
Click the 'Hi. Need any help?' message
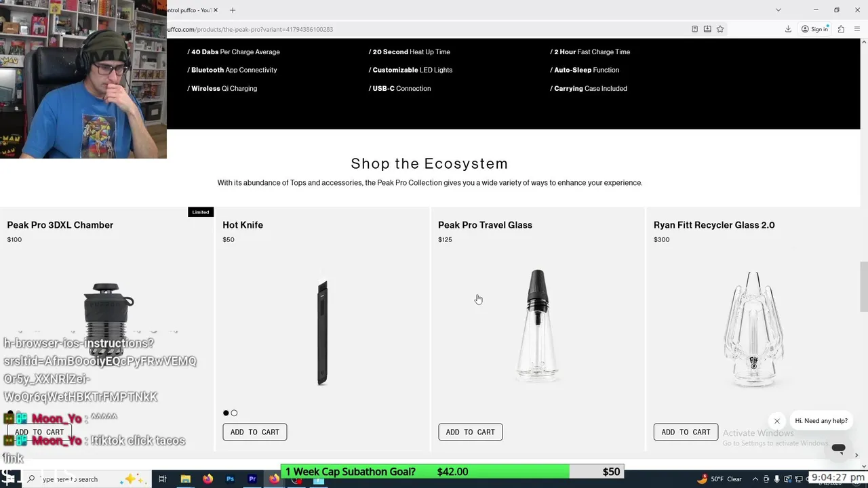click(821, 421)
